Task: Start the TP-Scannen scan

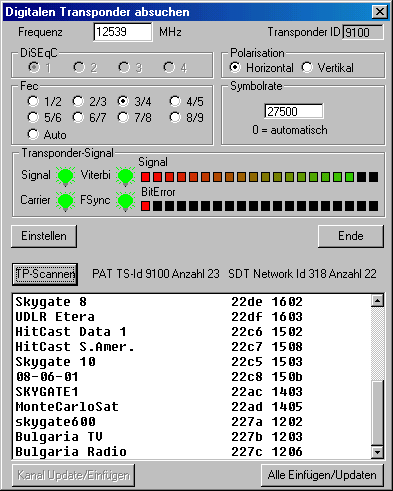Action: (45, 274)
